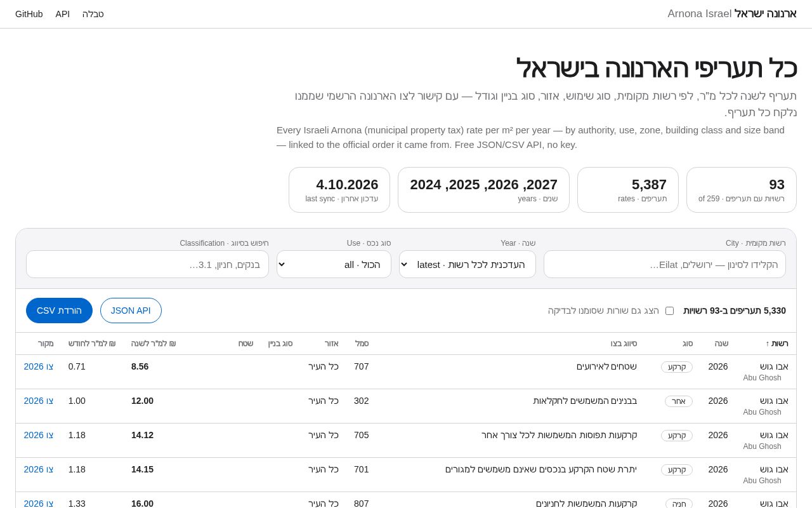This screenshot has height=508, width=812.
Task: Open the צו 2026 link in the code 705 row
Action: tap(39, 435)
